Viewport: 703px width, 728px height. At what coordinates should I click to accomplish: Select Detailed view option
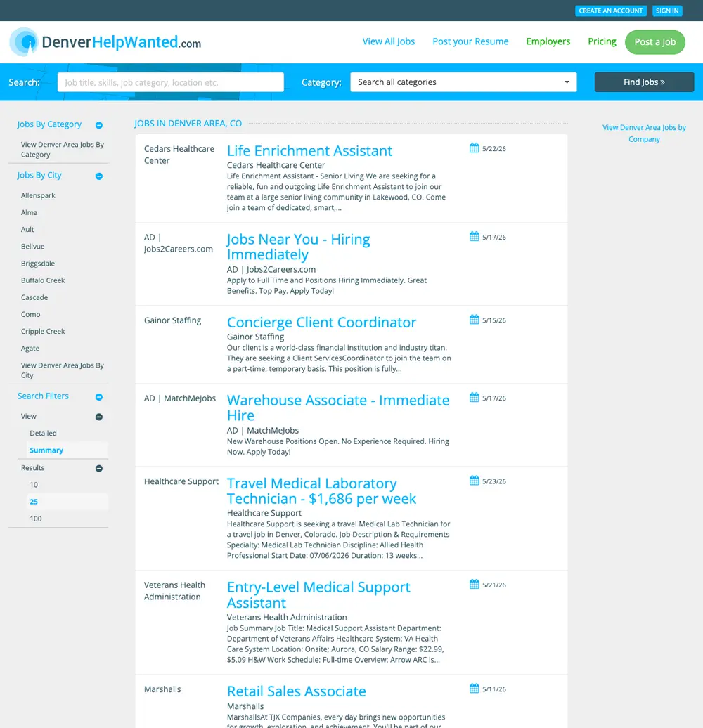point(43,433)
